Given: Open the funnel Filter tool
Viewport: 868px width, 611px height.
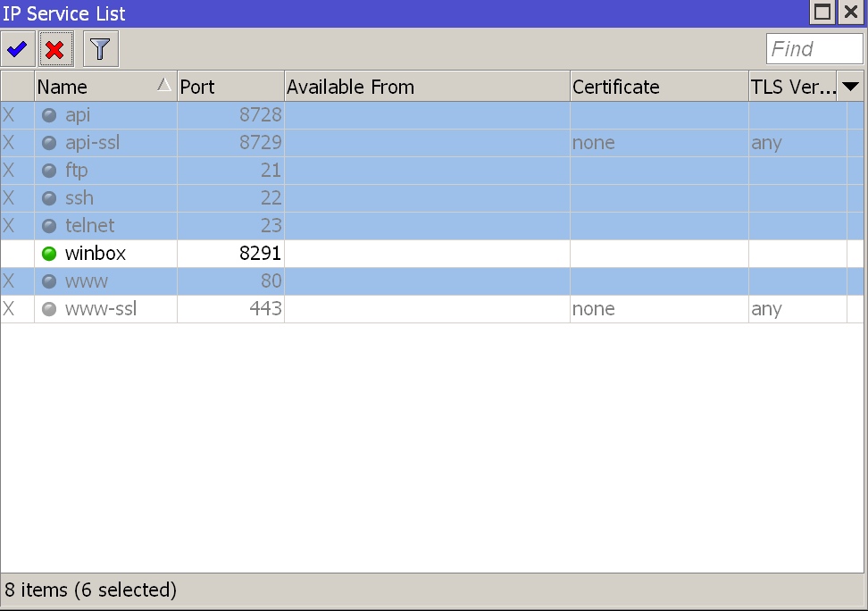Looking at the screenshot, I should click(100, 49).
